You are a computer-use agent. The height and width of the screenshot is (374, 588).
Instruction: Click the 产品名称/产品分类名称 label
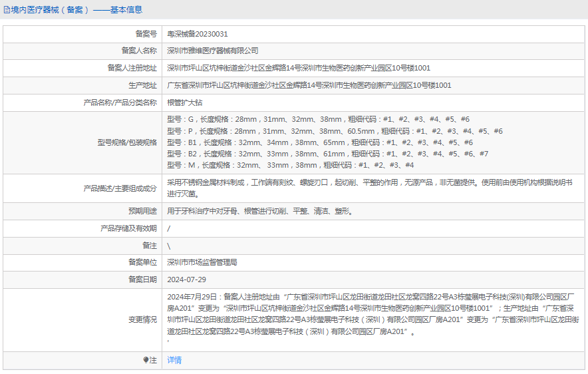pyautogui.click(x=120, y=102)
